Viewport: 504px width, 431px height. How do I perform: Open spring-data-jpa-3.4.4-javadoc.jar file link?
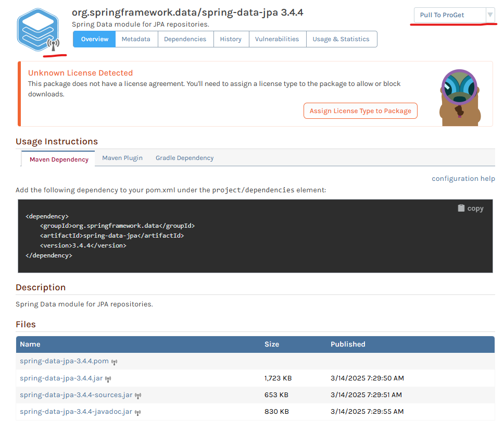pos(76,411)
